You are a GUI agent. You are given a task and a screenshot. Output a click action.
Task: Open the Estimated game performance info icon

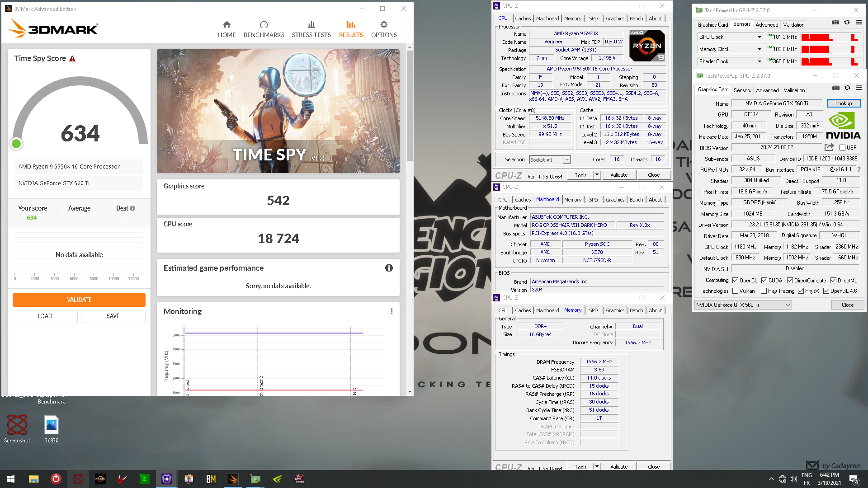tap(389, 268)
